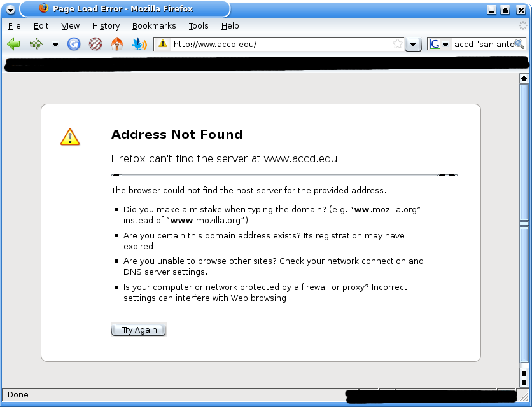
Task: Open the Tools menu
Action: (x=199, y=26)
